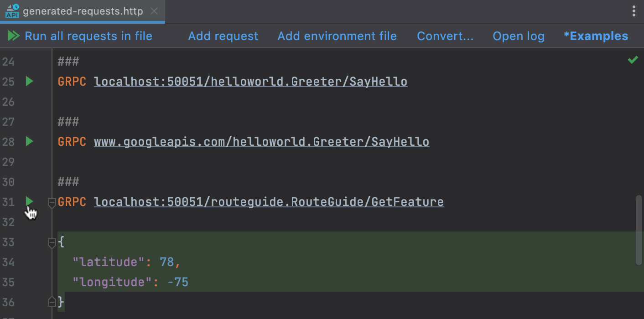644x319 pixels.
Task: Run the GetFeature request on line 31
Action: [x=29, y=201]
